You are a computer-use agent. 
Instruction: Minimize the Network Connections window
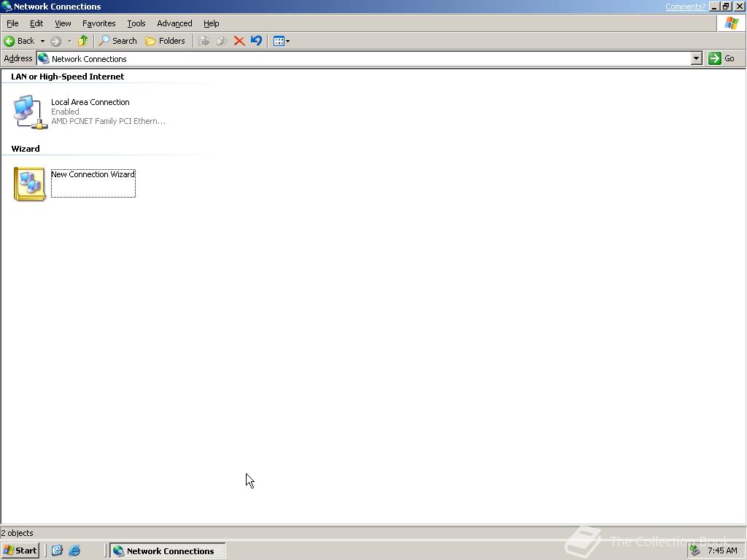714,7
